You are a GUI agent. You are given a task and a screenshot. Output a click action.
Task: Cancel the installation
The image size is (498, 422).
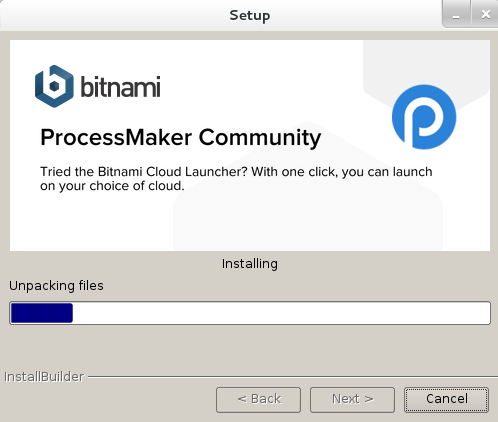tap(447, 399)
